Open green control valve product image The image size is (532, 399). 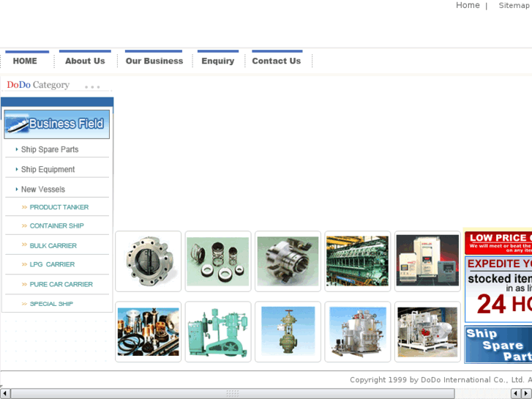click(288, 332)
